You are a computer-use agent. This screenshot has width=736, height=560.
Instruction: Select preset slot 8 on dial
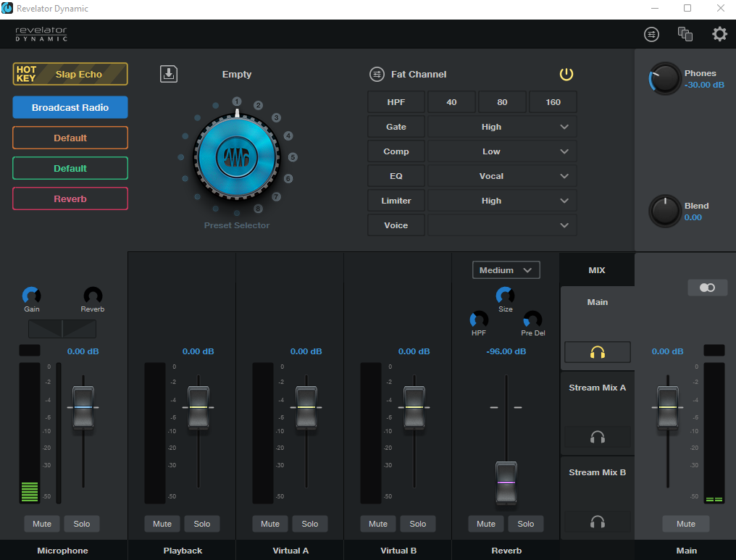[258, 209]
